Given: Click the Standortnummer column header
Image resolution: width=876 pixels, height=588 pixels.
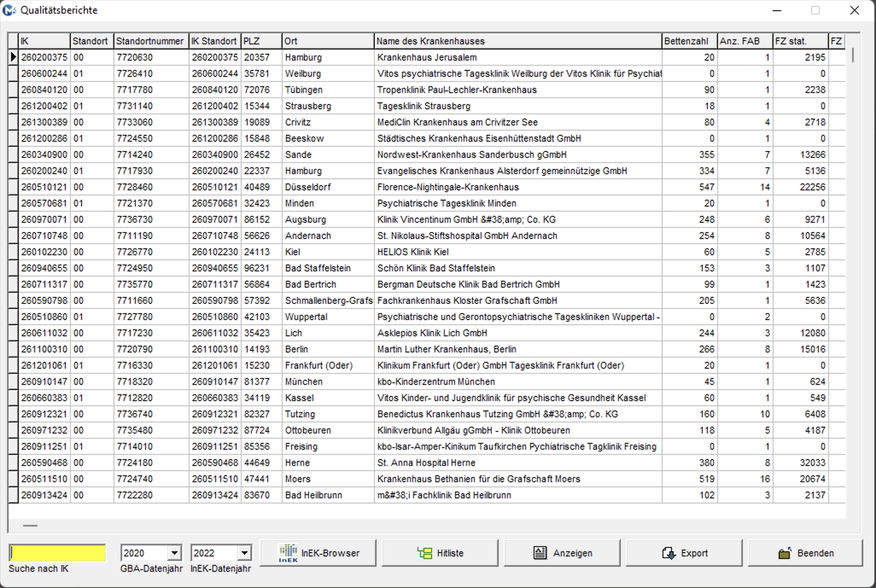Looking at the screenshot, I should (152, 41).
